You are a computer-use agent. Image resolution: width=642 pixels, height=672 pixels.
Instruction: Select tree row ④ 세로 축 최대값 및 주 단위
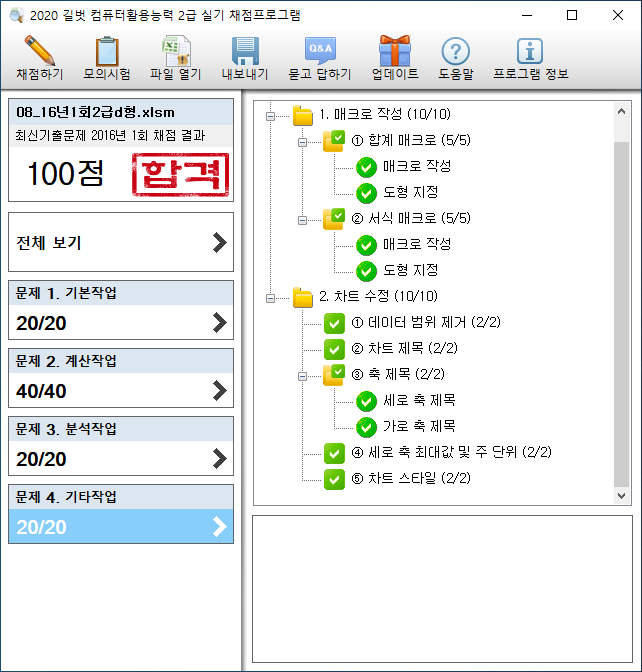click(452, 452)
